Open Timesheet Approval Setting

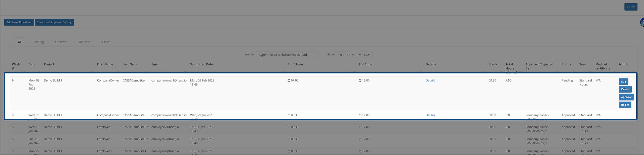(x=54, y=22)
